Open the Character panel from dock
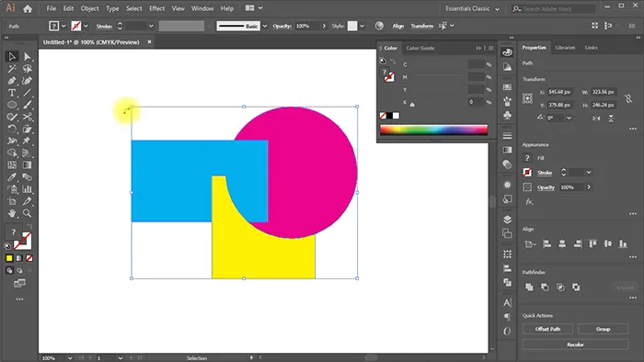This screenshot has width=644, height=362. (507, 302)
